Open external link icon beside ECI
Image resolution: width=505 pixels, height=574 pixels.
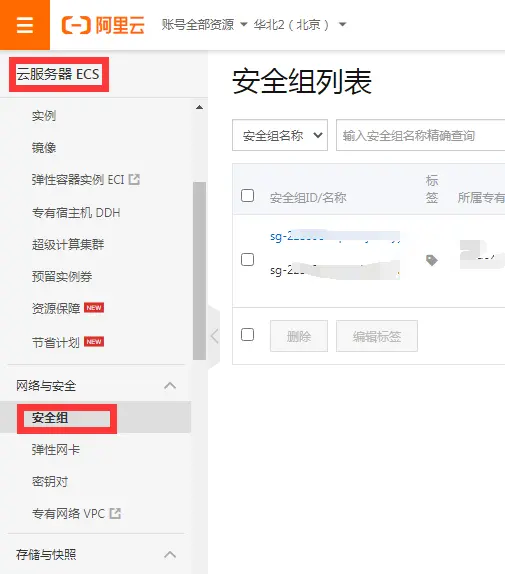134,179
